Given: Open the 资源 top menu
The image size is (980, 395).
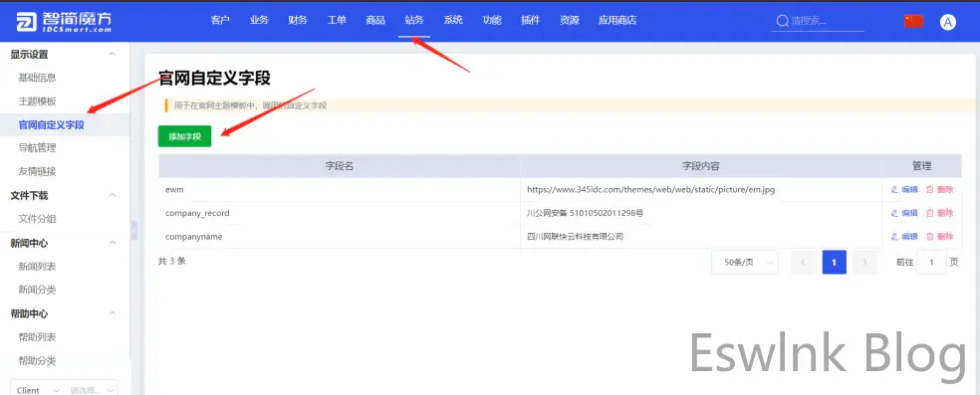Looking at the screenshot, I should 570,20.
